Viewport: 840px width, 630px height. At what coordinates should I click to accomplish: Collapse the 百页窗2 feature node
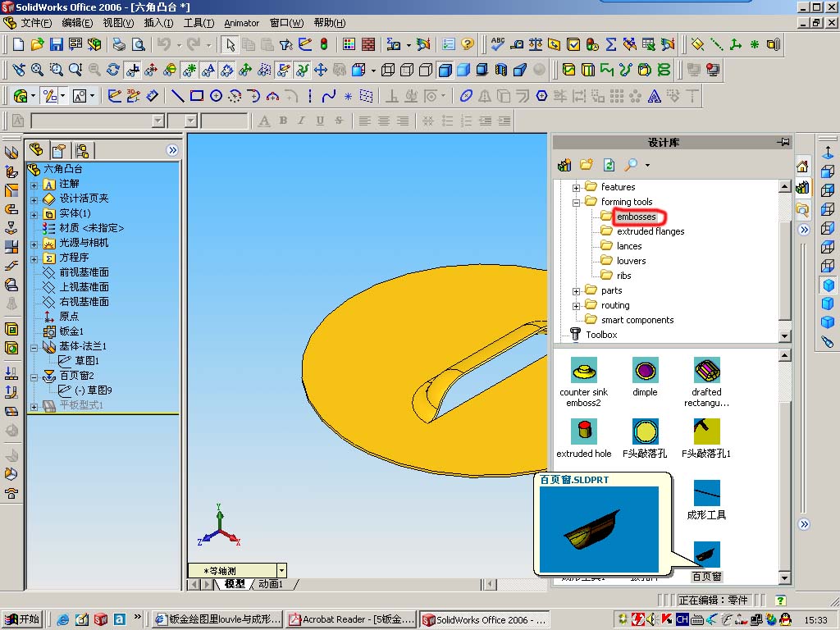click(34, 377)
